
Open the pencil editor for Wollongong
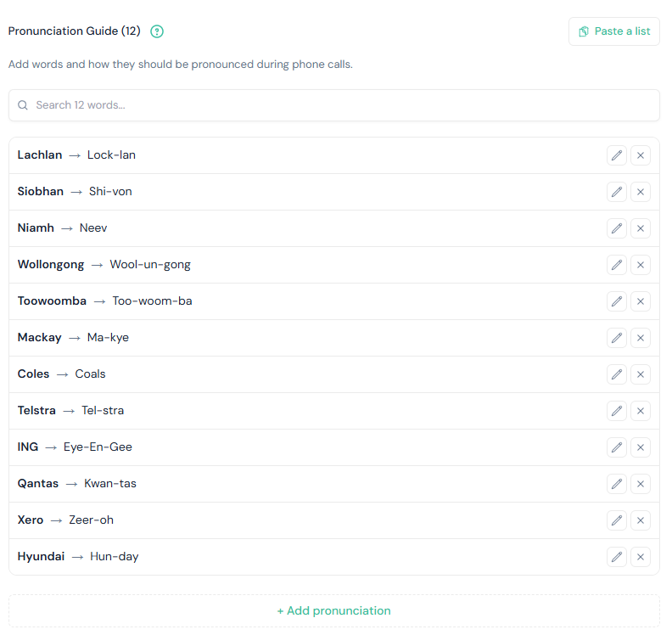[617, 265]
